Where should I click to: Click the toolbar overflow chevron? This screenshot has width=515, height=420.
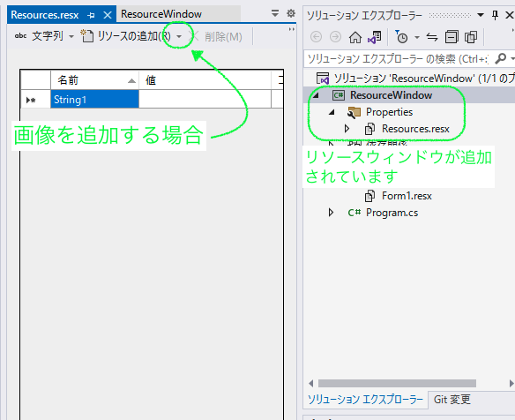pyautogui.click(x=291, y=30)
